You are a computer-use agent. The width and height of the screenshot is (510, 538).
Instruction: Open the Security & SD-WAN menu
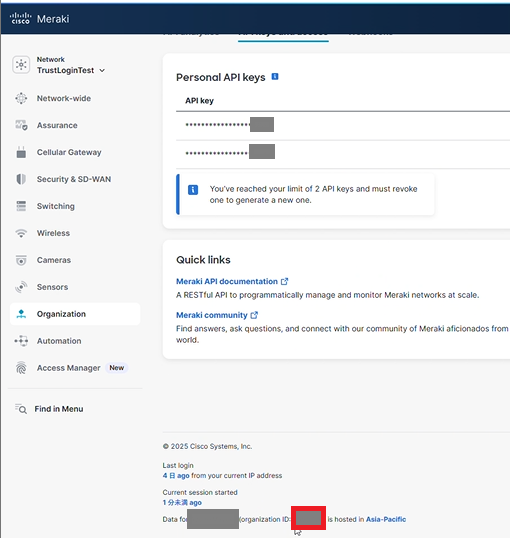[x=74, y=179]
